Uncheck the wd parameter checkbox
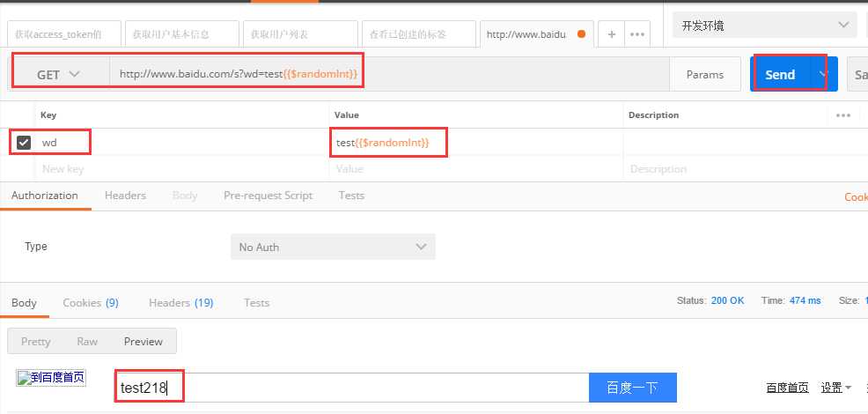This screenshot has width=868, height=414. coord(23,143)
